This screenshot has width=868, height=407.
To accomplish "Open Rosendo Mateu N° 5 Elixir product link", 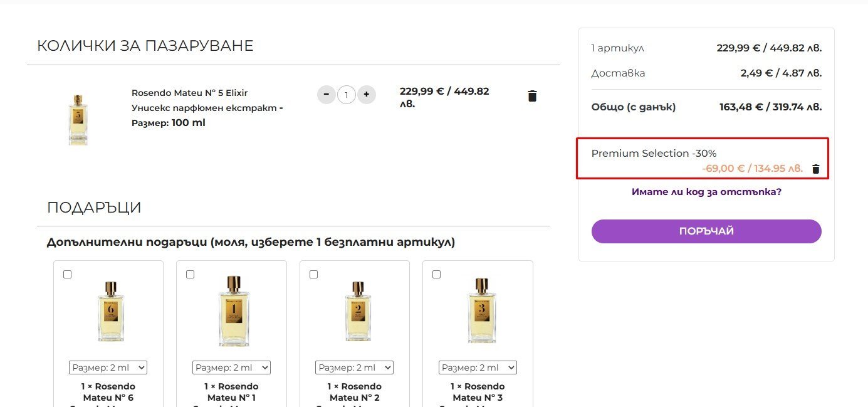I will 190,93.
